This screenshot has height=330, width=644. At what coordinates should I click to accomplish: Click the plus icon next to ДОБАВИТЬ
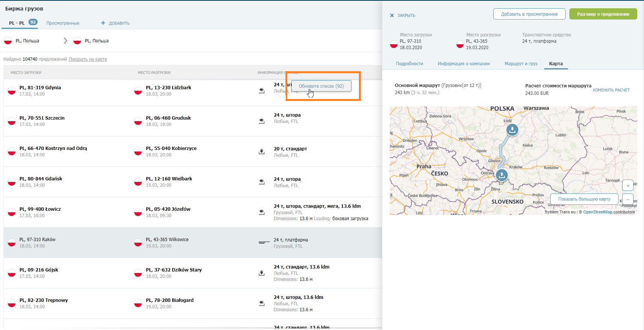pyautogui.click(x=103, y=23)
